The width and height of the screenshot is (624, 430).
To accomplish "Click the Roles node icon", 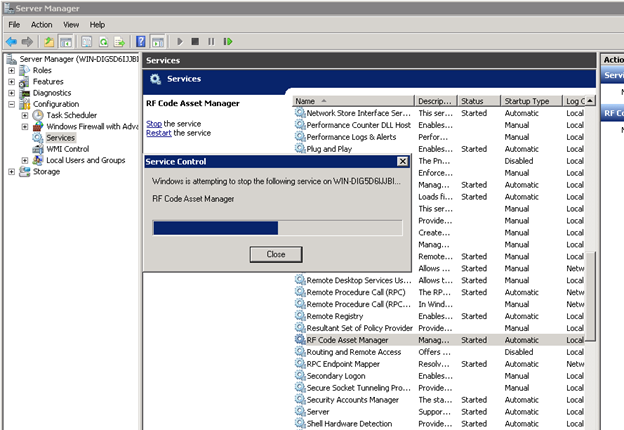I will pyautogui.click(x=24, y=70).
